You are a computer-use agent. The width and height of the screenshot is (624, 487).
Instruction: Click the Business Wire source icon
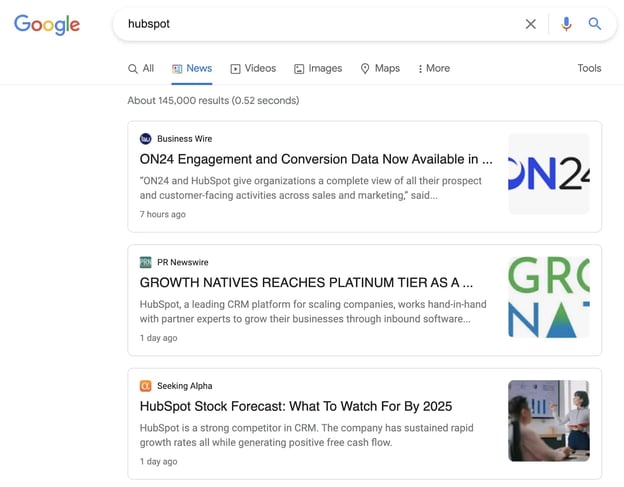[x=146, y=139]
